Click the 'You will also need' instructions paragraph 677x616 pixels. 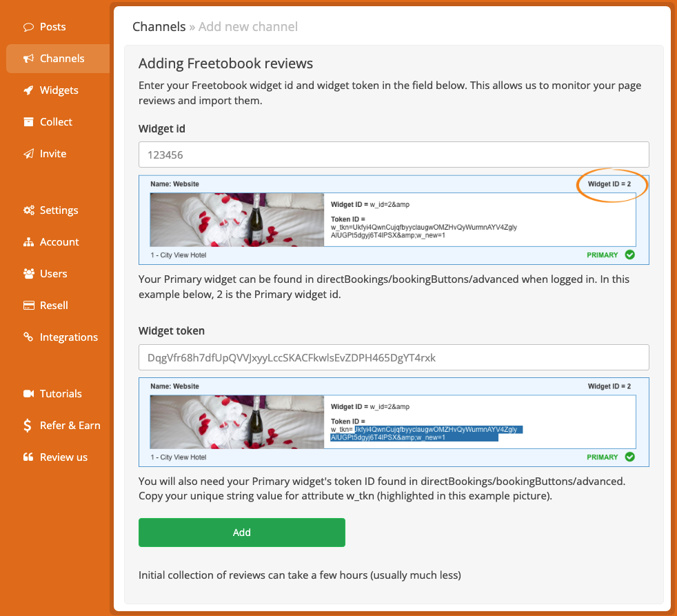(382, 488)
